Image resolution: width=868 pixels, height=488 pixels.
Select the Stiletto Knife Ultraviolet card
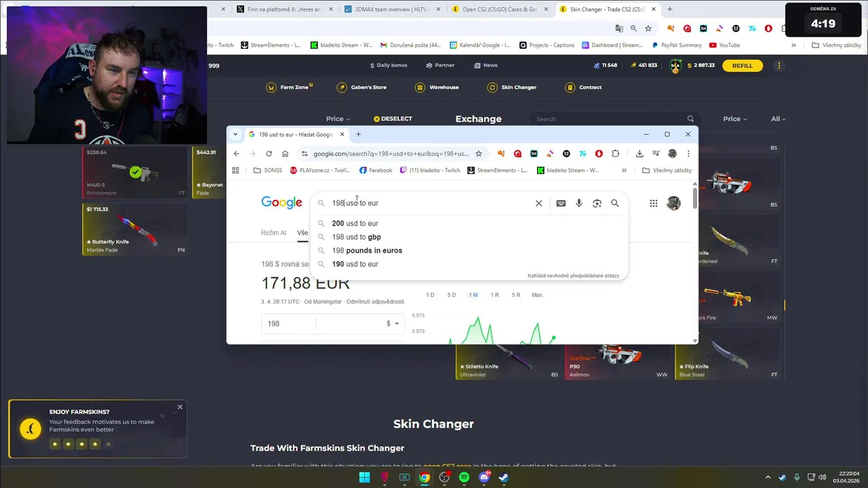(x=509, y=363)
